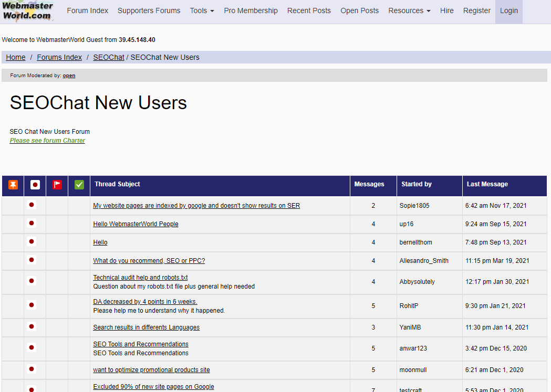551x392 pixels.
Task: Click starter name Sopie1805
Action: pyautogui.click(x=414, y=206)
